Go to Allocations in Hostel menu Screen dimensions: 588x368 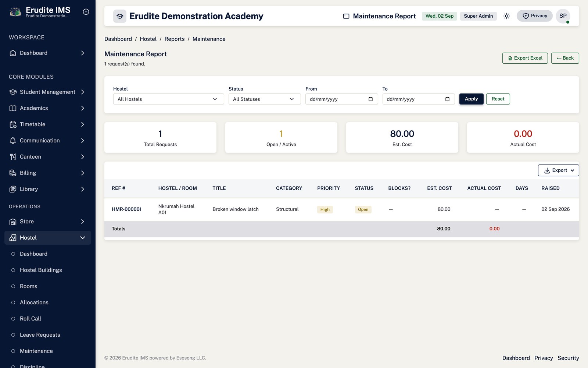coord(34,302)
